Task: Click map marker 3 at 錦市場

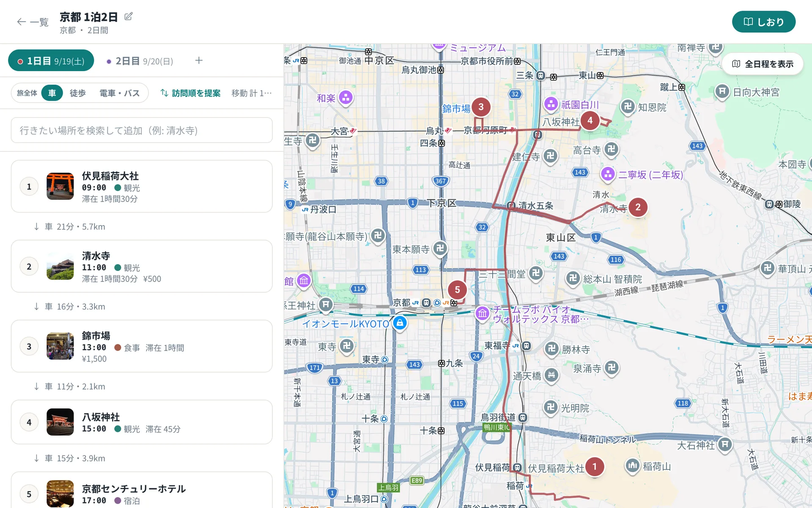Action: (481, 107)
